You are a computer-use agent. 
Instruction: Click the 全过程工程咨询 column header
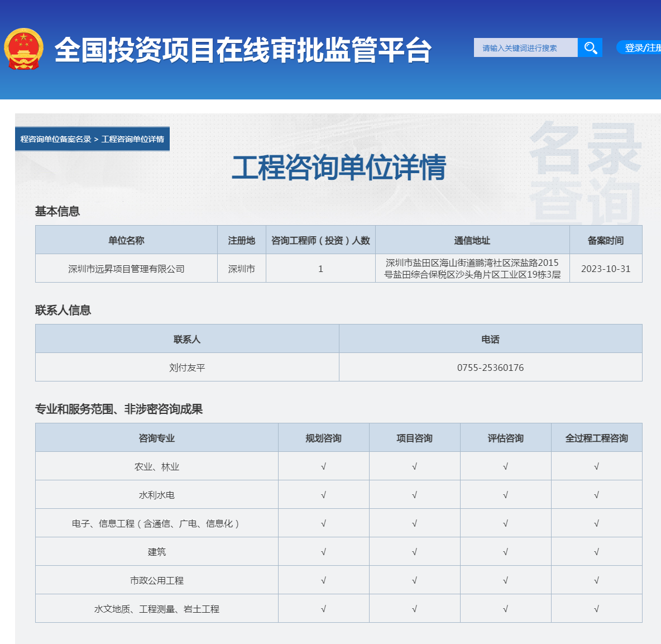point(596,438)
